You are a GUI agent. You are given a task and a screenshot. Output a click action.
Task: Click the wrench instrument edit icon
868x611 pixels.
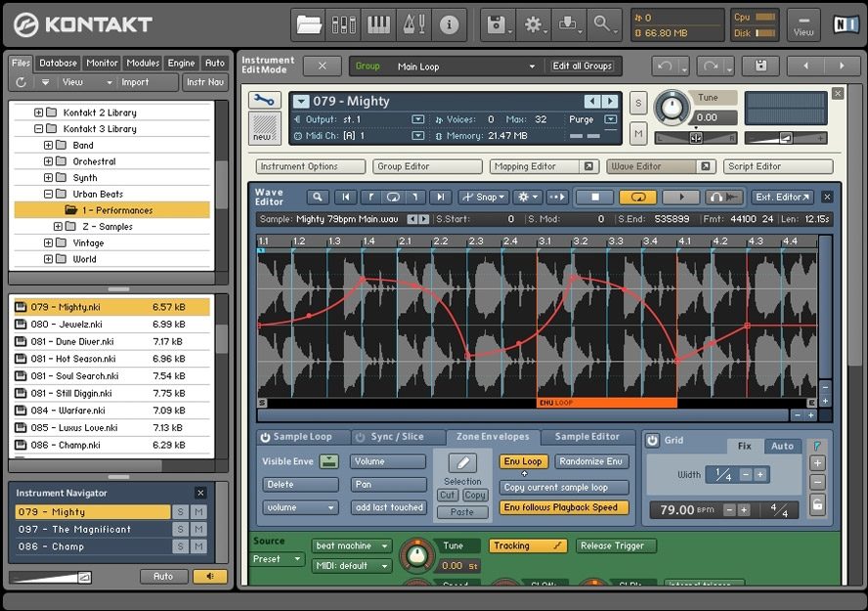(264, 100)
